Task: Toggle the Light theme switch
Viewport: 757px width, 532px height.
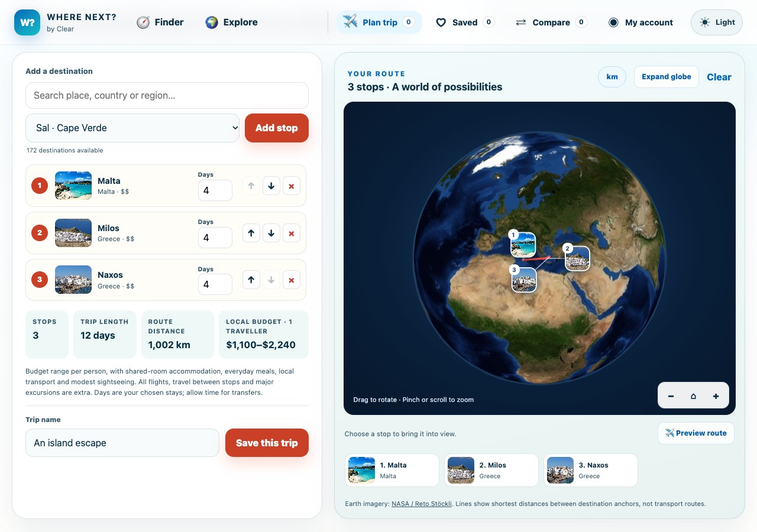Action: click(x=717, y=22)
